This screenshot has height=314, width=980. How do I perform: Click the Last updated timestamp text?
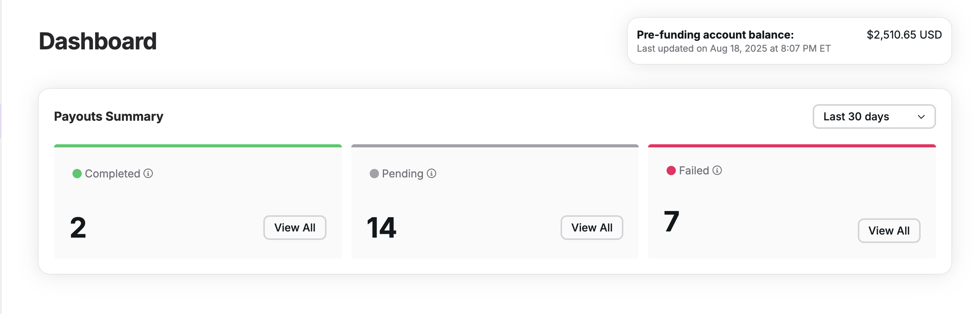point(734,49)
